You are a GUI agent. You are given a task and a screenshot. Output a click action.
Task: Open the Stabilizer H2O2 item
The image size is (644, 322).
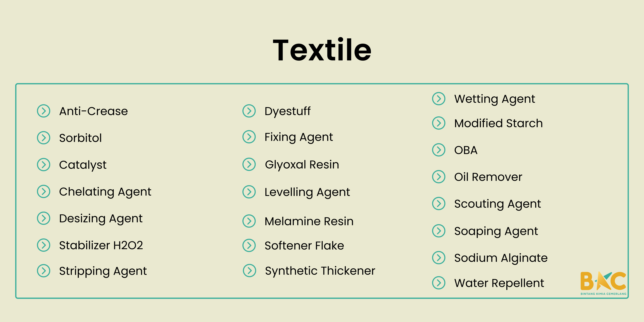click(x=101, y=245)
